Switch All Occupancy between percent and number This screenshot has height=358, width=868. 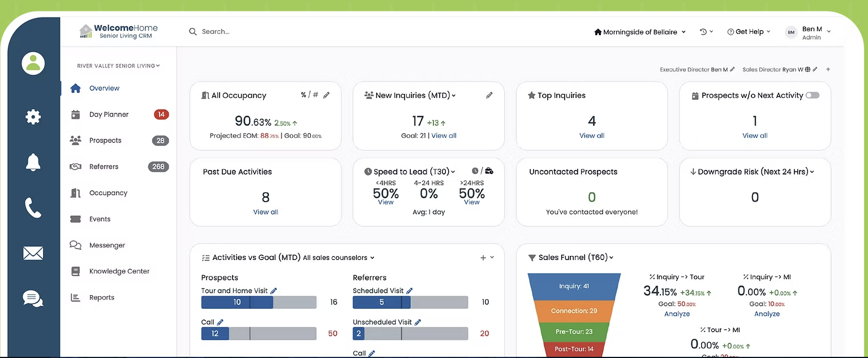310,95
